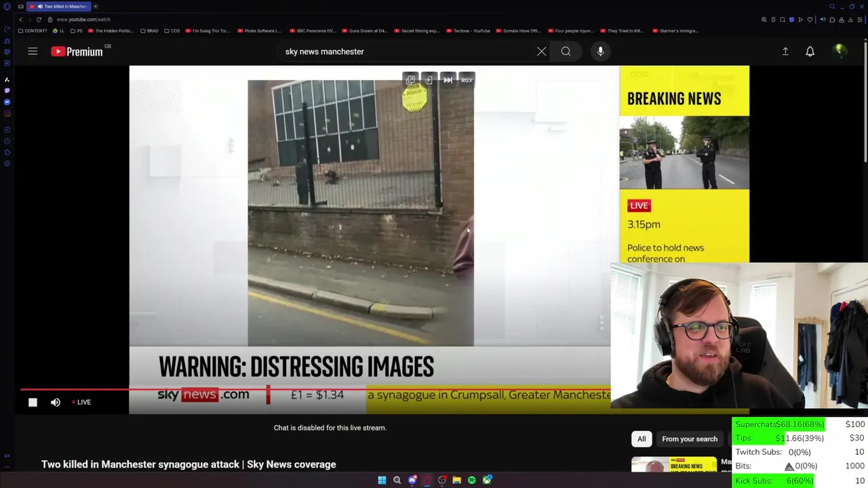This screenshot has height=488, width=868.
Task: Stop playback with the square button
Action: click(33, 403)
